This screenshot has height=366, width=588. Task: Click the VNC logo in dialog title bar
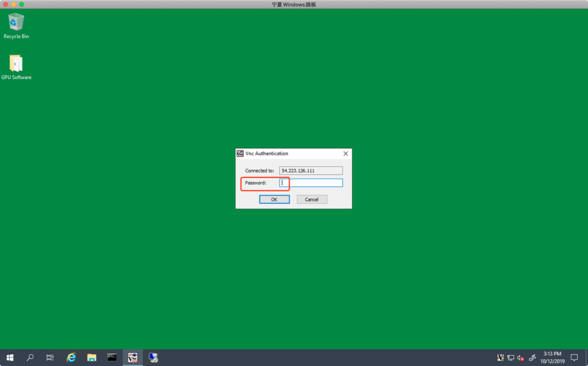pyautogui.click(x=240, y=153)
